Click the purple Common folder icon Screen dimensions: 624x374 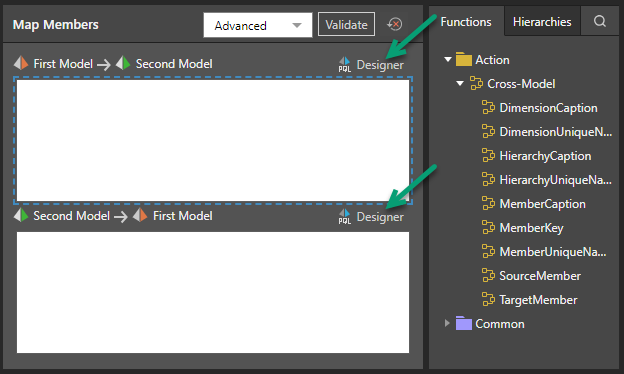click(464, 323)
